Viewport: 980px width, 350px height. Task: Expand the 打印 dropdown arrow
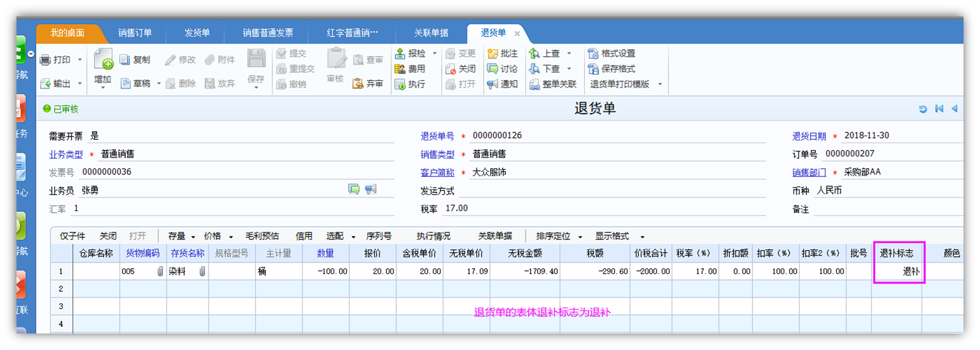(x=80, y=60)
